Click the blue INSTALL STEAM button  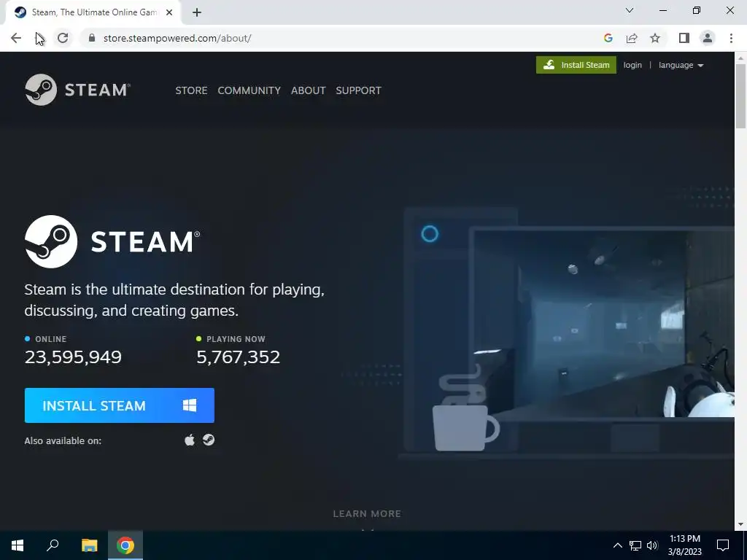119,405
